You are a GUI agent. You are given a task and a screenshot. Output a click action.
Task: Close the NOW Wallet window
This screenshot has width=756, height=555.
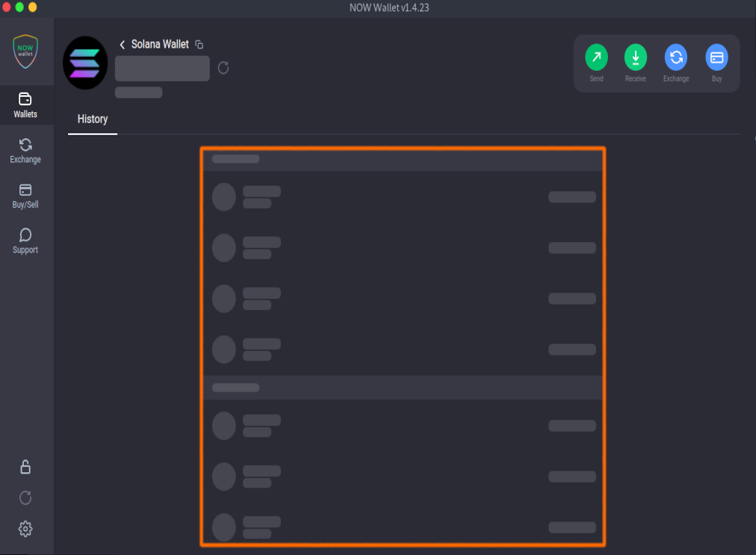tap(6, 7)
